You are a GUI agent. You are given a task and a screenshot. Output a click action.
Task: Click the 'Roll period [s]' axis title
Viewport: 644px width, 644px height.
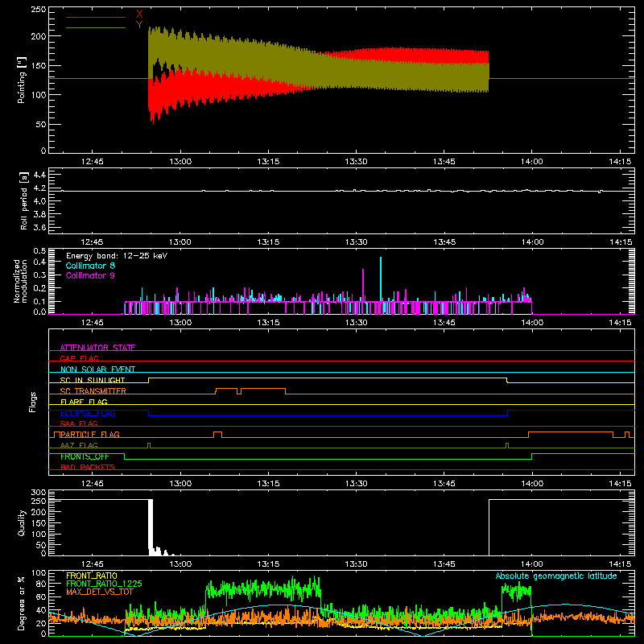tap(24, 200)
